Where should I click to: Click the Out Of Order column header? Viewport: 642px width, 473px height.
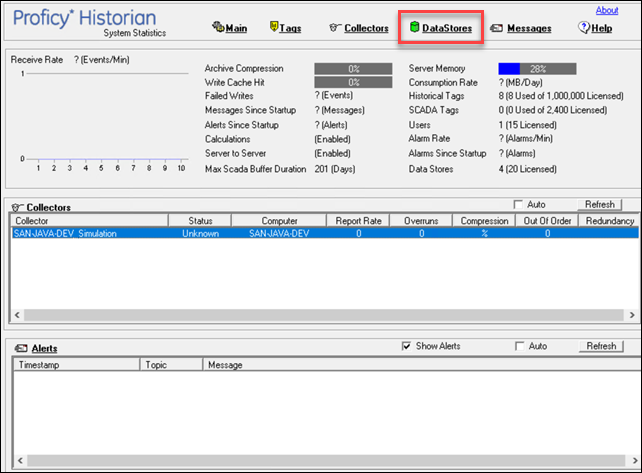[547, 221]
